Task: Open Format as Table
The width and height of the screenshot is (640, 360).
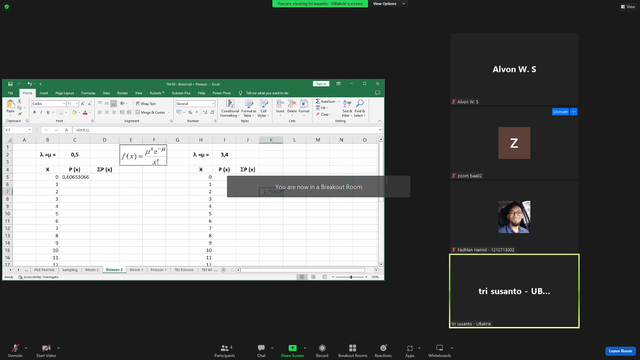Action: pos(249,109)
